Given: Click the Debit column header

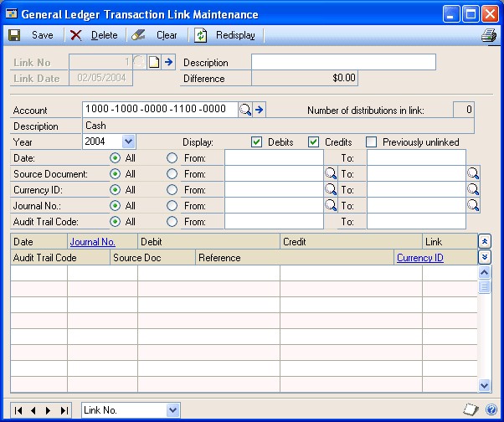Looking at the screenshot, I should pyautogui.click(x=208, y=242).
